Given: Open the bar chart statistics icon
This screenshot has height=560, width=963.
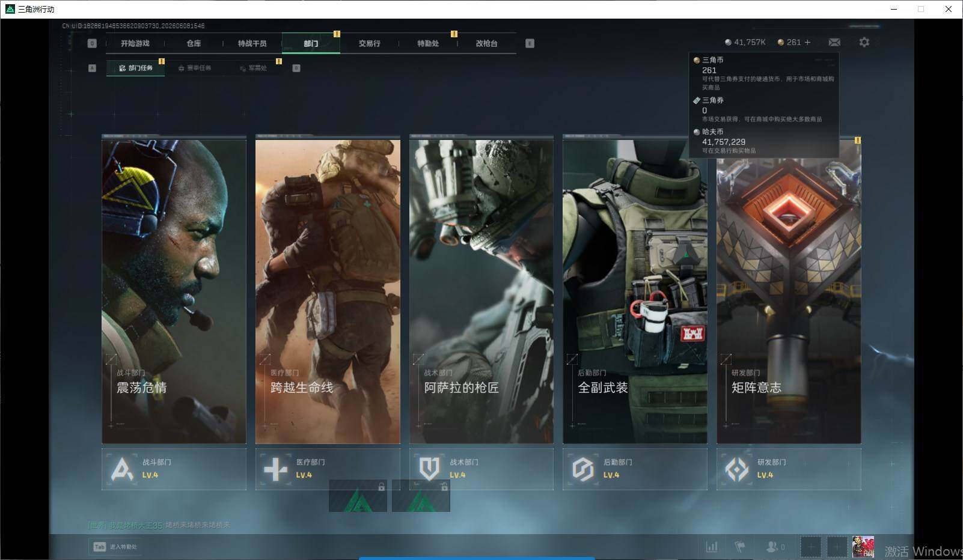Looking at the screenshot, I should click(x=712, y=547).
